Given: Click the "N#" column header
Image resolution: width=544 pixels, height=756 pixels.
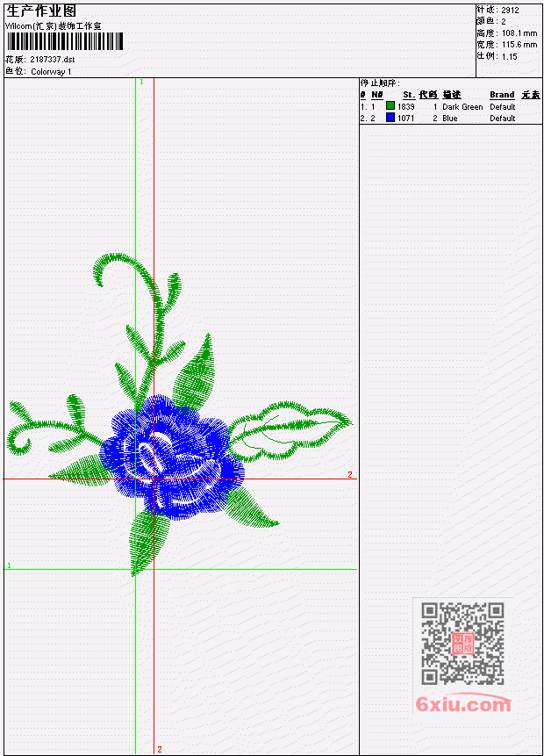Looking at the screenshot, I should [376, 95].
